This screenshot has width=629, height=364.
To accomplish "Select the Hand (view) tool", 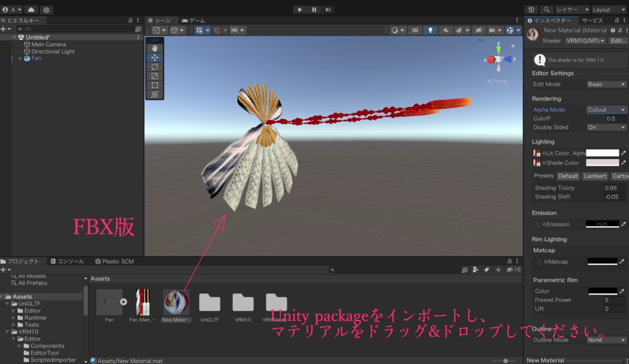I will pyautogui.click(x=154, y=48).
